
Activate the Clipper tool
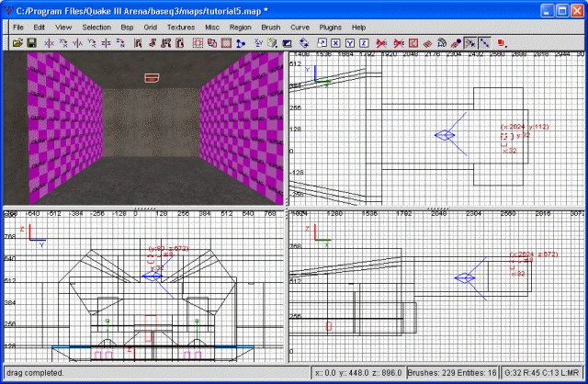point(241,43)
